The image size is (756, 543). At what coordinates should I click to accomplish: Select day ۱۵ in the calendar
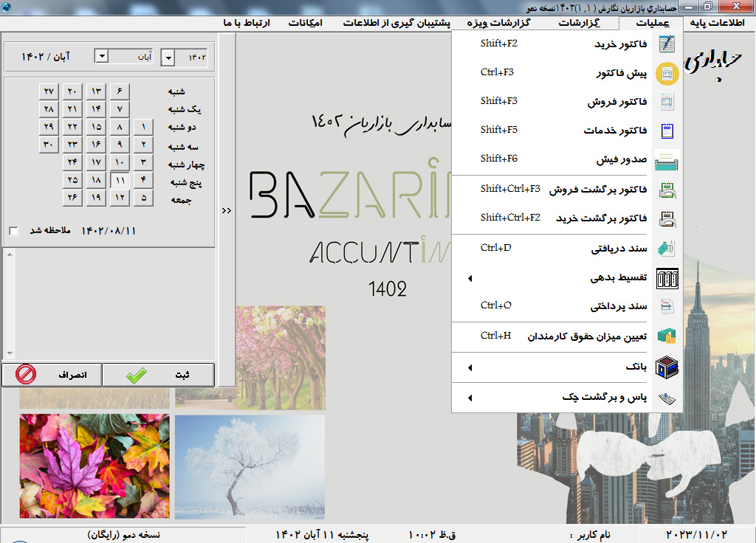coord(96,127)
